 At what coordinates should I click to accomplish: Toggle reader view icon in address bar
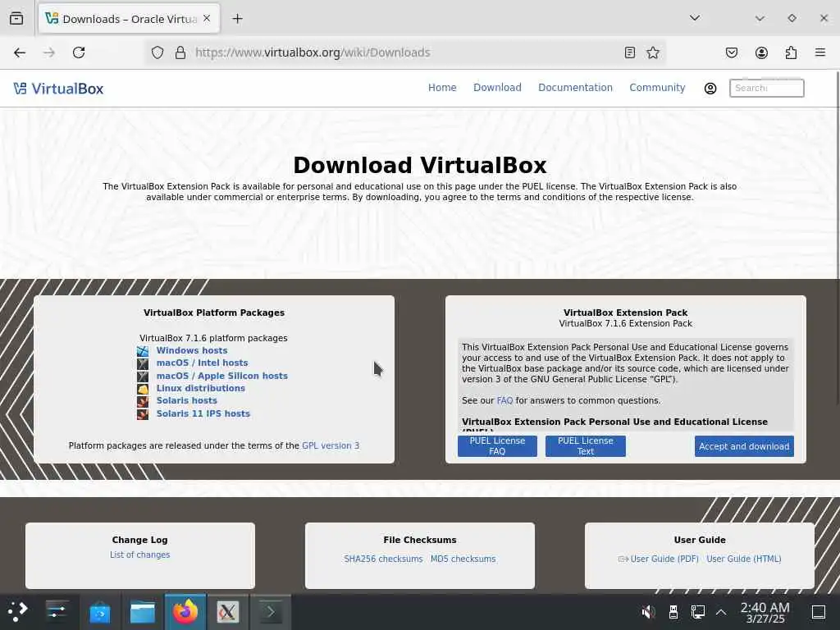coord(630,52)
